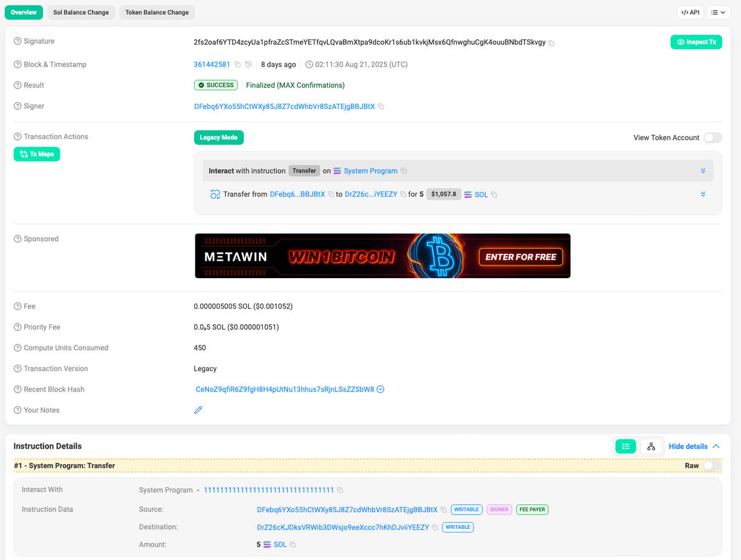Switch to tree view in Instruction Details
This screenshot has height=560, width=741.
click(x=651, y=446)
